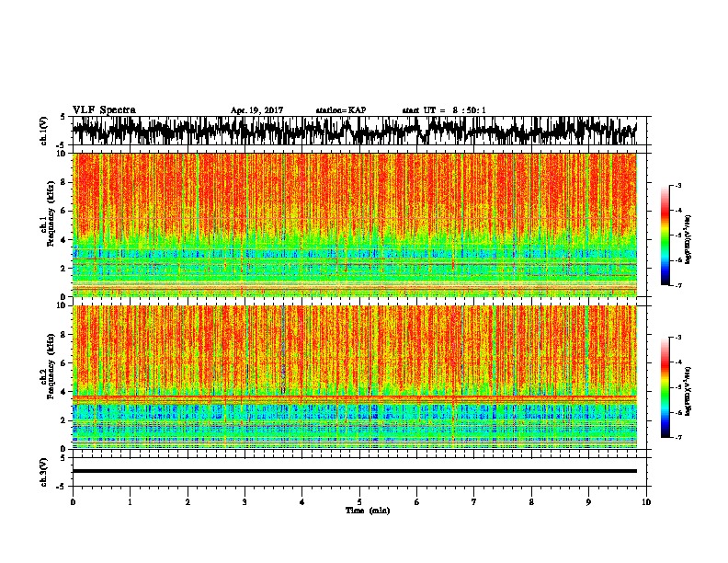728x563 pixels.
Task: Click the ch.1 color scale bar
Action: tap(665, 236)
